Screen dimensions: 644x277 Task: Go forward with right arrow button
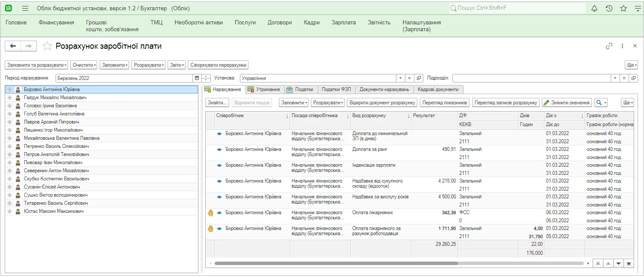29,46
